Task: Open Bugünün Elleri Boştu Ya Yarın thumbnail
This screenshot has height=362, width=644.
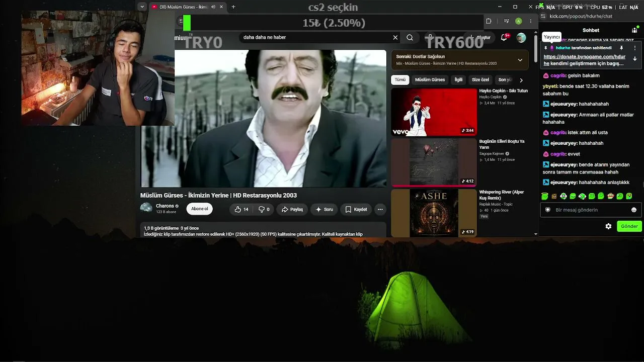Action: pyautogui.click(x=434, y=162)
